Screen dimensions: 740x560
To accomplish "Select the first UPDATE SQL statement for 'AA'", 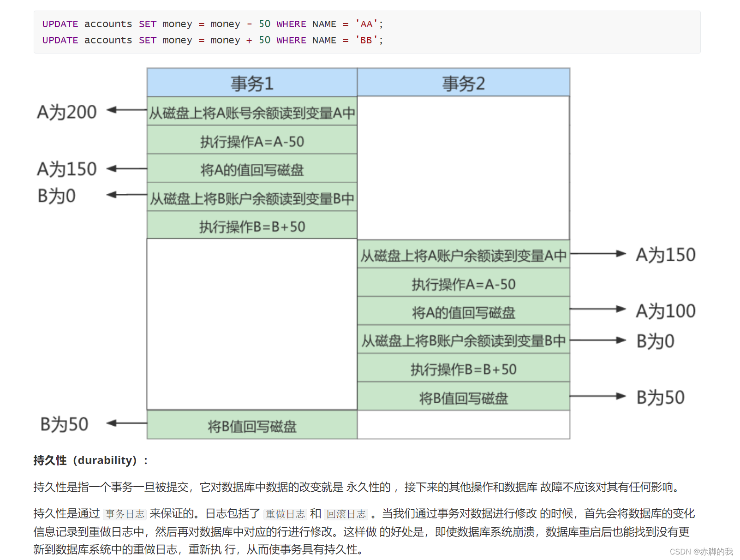I will pos(212,24).
